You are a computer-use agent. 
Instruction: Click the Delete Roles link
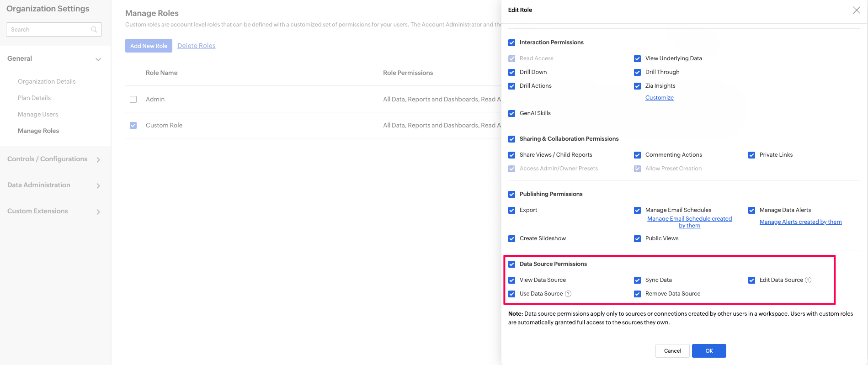coord(197,46)
